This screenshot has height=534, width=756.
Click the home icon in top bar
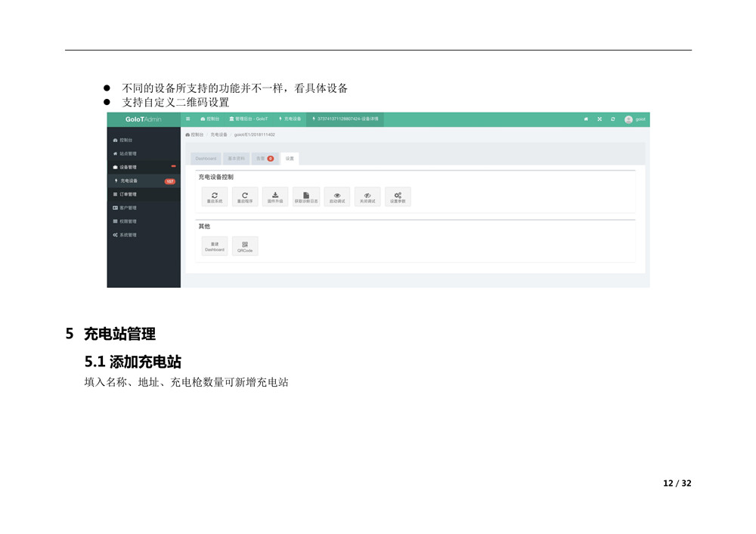pyautogui.click(x=586, y=119)
